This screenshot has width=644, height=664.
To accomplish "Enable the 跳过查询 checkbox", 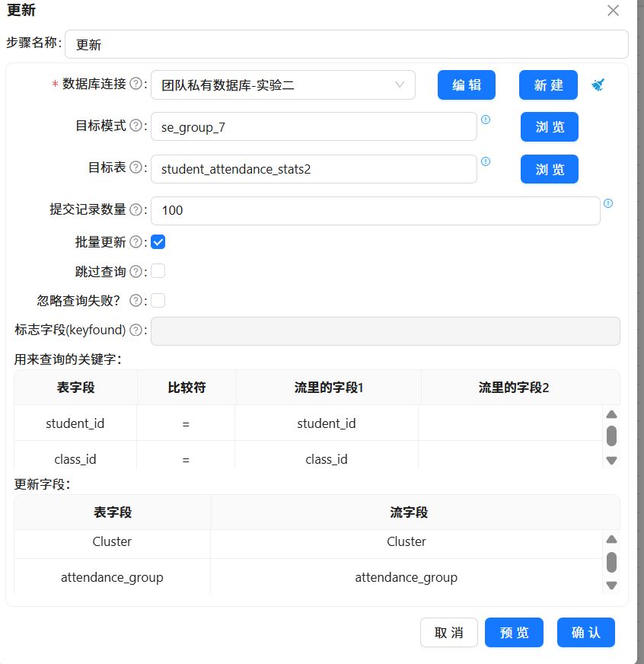I will (x=158, y=271).
